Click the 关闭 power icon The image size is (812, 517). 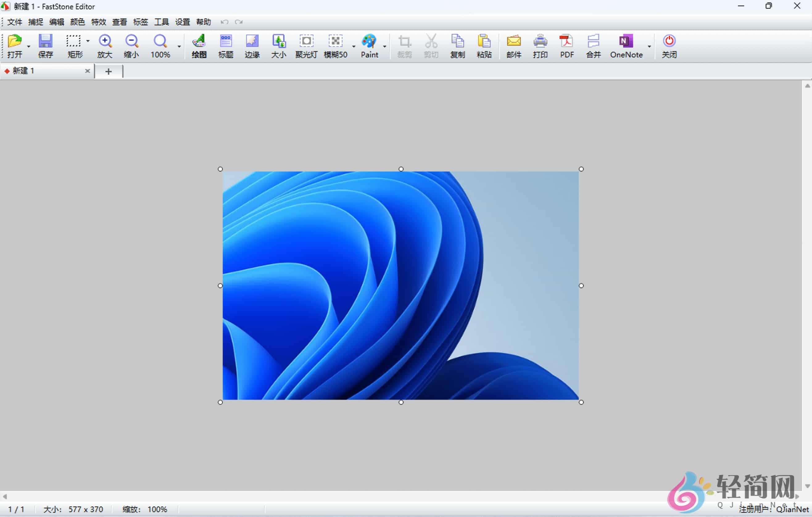pos(669,41)
